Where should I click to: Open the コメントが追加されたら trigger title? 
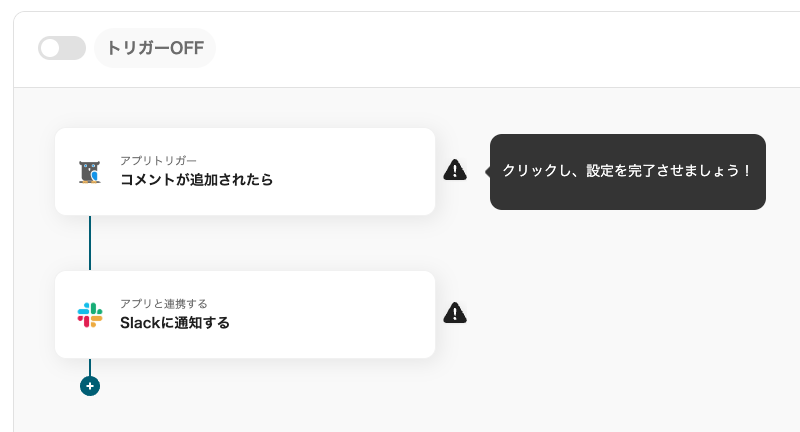click(196, 180)
